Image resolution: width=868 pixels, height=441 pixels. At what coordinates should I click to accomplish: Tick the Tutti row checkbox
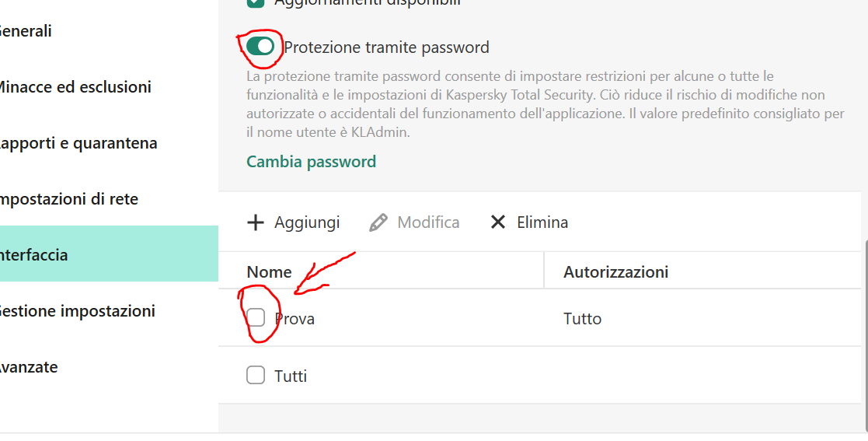pos(256,376)
